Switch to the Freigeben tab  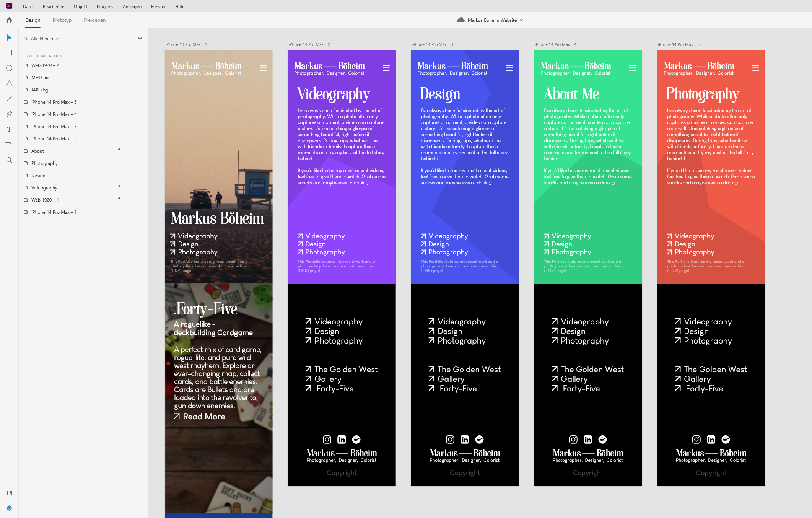(x=94, y=20)
